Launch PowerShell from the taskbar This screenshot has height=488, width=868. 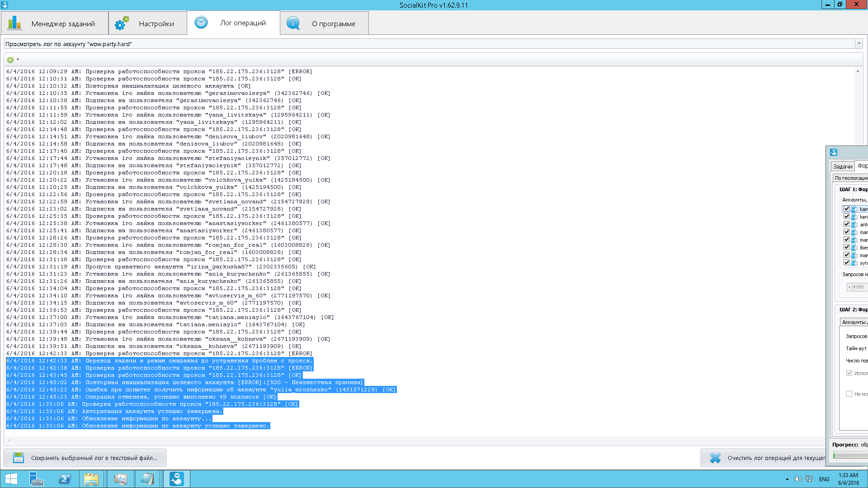click(x=65, y=479)
